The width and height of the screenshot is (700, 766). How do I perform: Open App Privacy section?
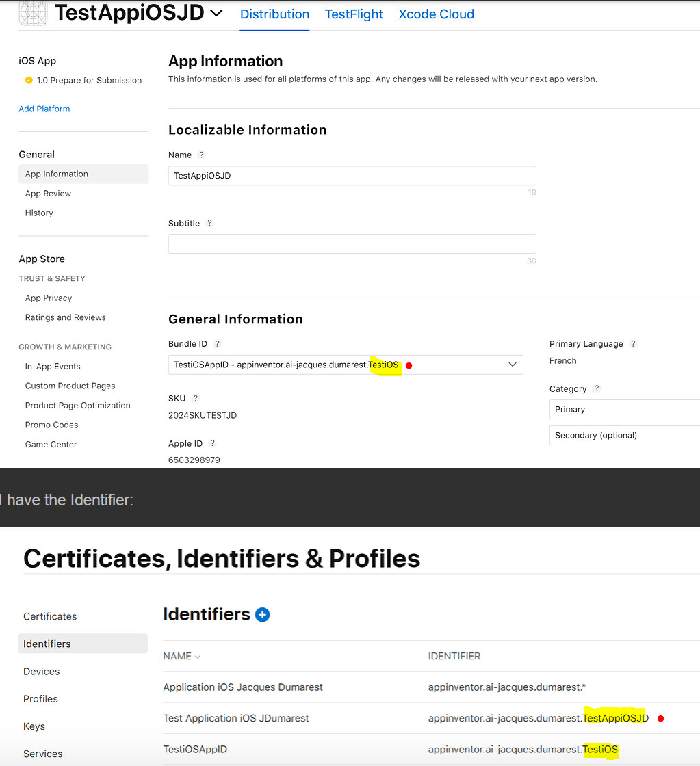coord(49,298)
